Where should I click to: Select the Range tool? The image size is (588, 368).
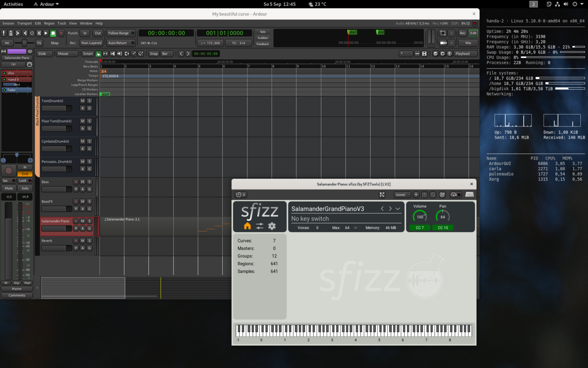pyautogui.click(x=105, y=54)
